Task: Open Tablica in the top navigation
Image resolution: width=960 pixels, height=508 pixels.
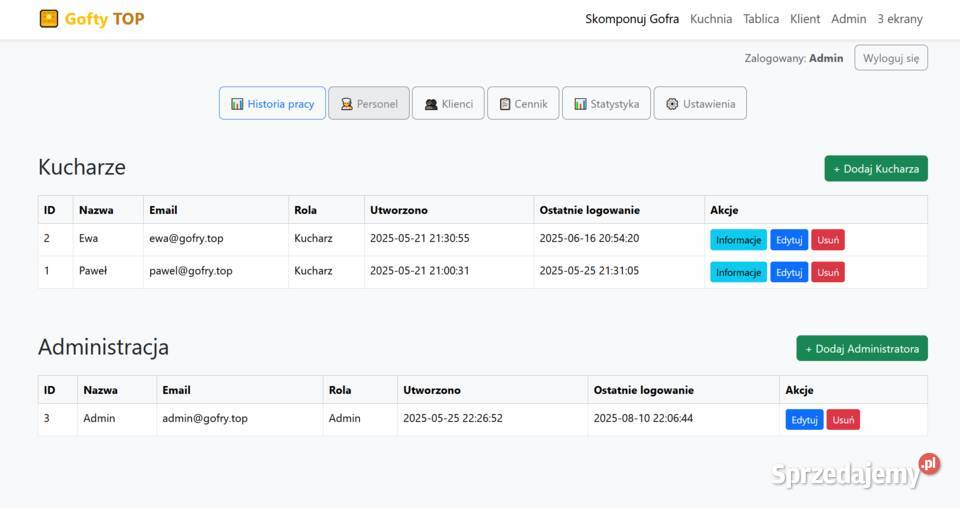Action: tap(761, 19)
